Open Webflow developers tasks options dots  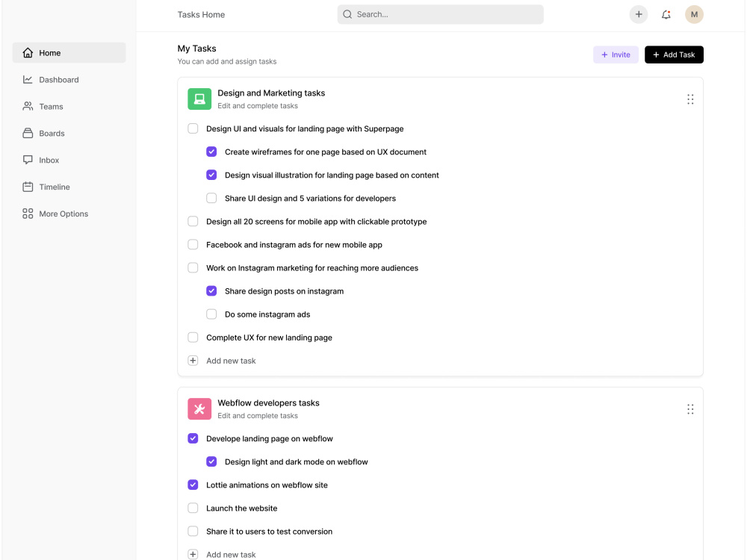click(690, 409)
